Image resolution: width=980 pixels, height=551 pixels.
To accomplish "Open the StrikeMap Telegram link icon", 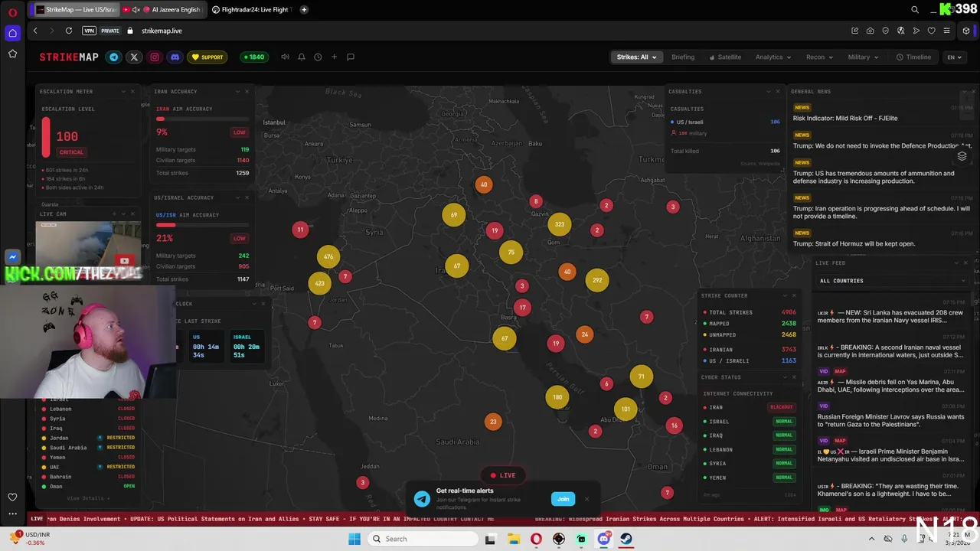I will 114,57.
